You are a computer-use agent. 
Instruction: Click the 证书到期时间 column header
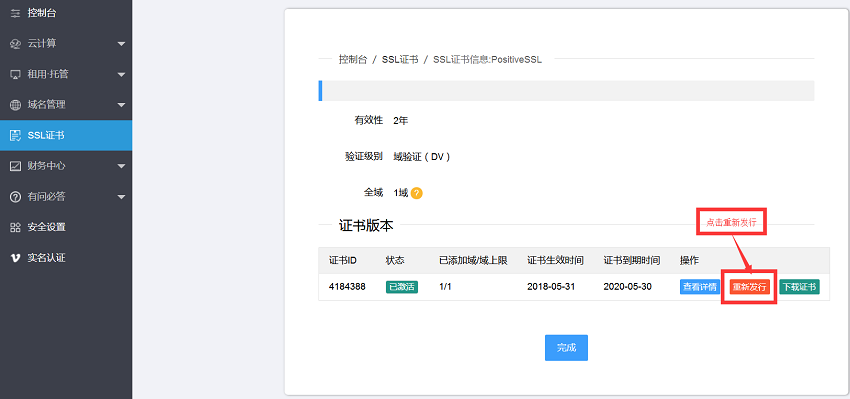coord(632,261)
